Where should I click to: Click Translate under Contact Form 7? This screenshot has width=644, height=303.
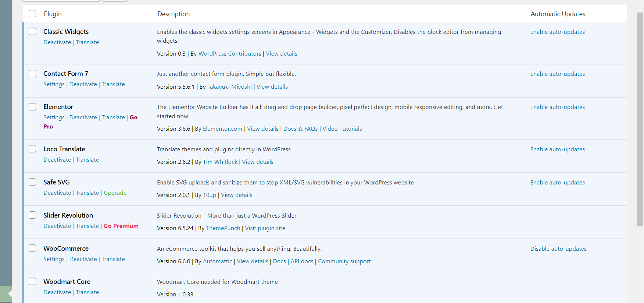coord(113,84)
